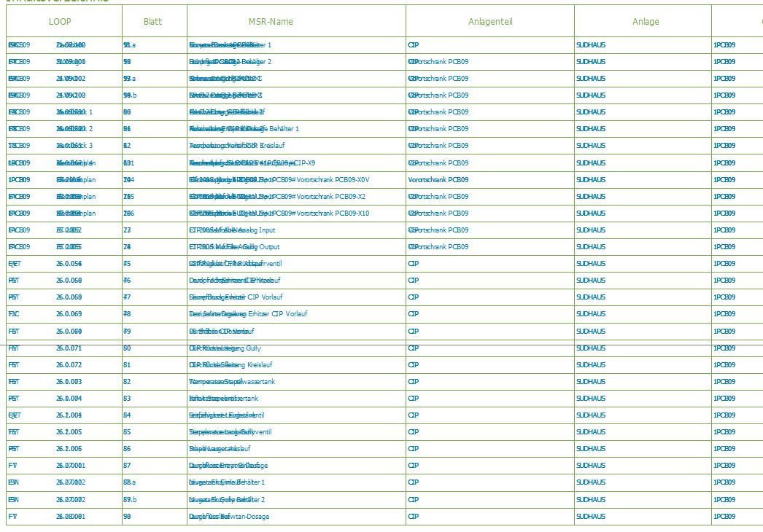Image resolution: width=763 pixels, height=532 pixels.
Task: Click 'Vorortschrank PCB09' in the PCB09-X0V row
Action: click(x=438, y=180)
